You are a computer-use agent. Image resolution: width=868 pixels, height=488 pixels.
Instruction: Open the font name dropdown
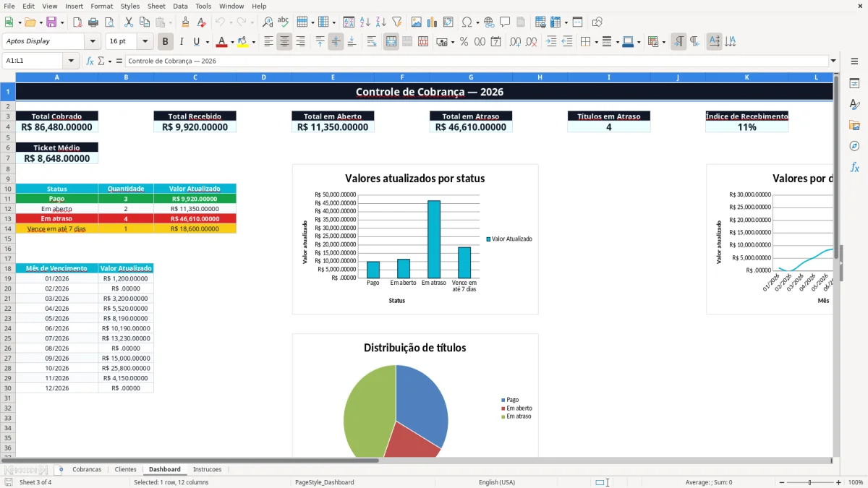click(92, 42)
